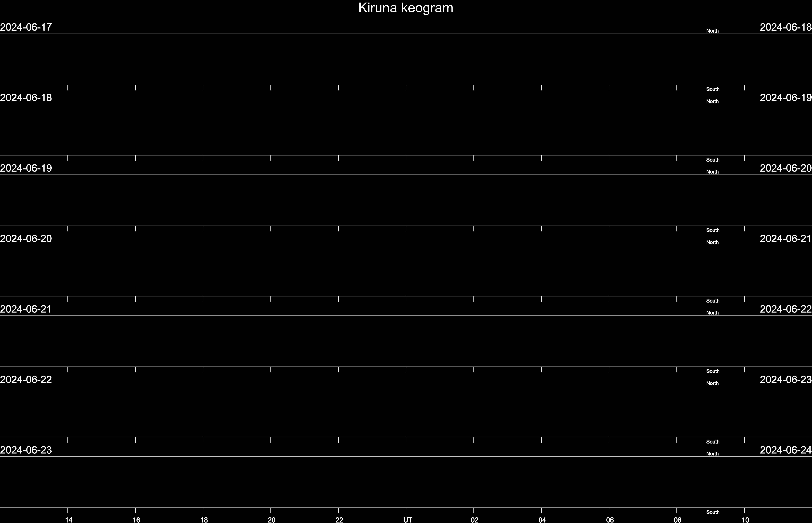This screenshot has width=812, height=523.
Task: Click "South" label of the 2024-06-17 keogram
Action: tap(713, 89)
